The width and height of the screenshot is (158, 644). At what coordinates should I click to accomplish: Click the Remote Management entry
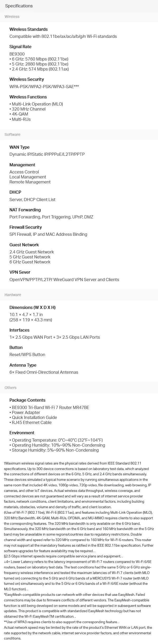(30, 182)
